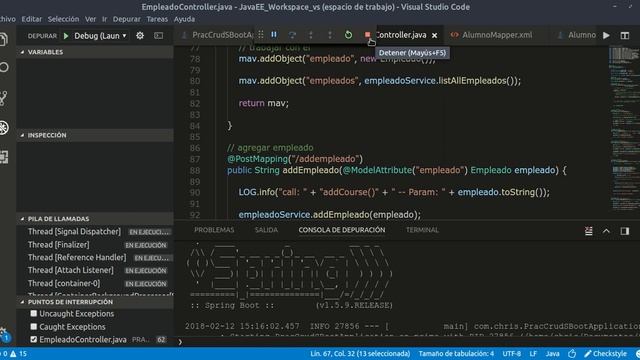
Task: Select Thread [Finalizer] in call stack
Action: [x=95, y=244]
